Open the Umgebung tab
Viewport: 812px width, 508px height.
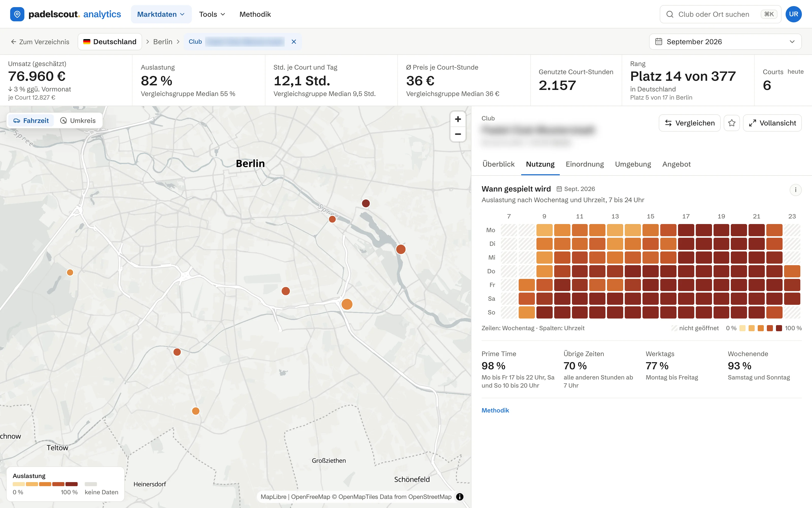point(633,164)
